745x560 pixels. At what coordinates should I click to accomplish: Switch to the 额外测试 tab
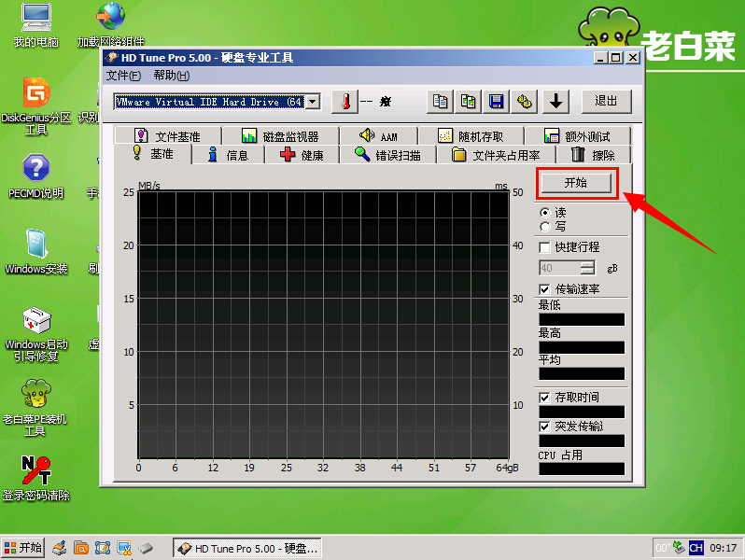[577, 136]
